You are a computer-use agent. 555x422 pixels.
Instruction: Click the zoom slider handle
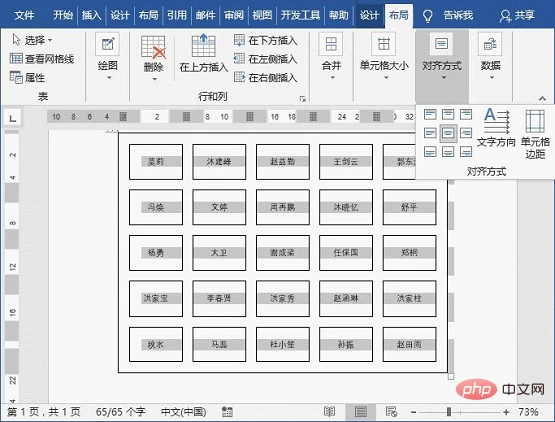[x=449, y=412]
